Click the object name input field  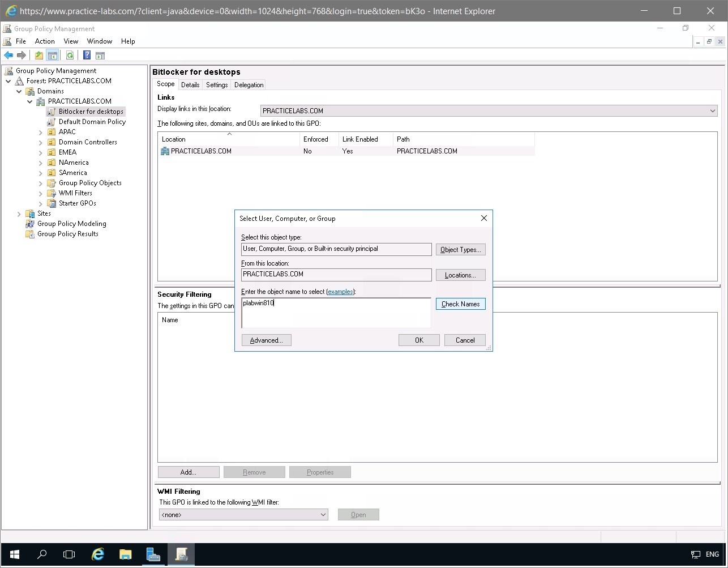click(x=336, y=313)
